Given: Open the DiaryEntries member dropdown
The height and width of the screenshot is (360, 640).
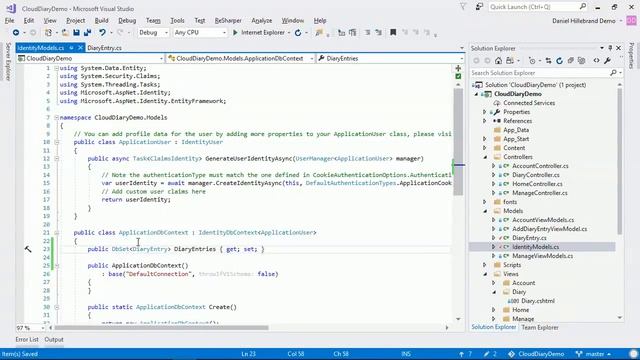Looking at the screenshot, I should [391, 59].
